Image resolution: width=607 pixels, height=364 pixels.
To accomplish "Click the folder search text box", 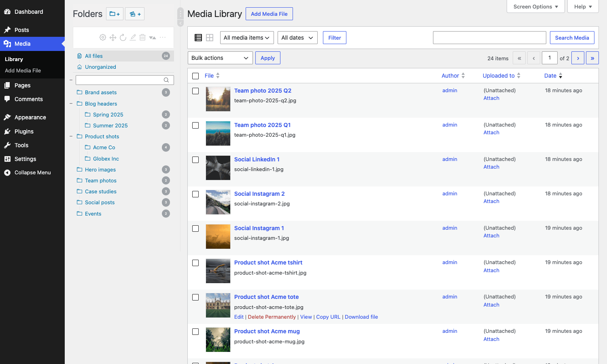I will click(125, 80).
